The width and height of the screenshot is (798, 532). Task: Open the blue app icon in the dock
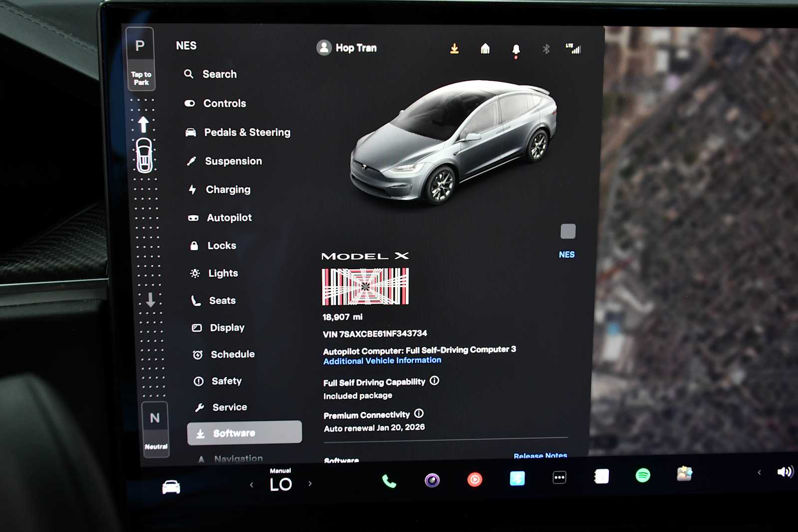517,479
